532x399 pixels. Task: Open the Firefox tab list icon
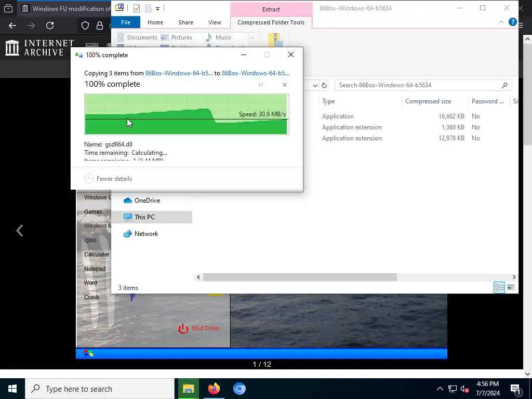tap(8, 8)
